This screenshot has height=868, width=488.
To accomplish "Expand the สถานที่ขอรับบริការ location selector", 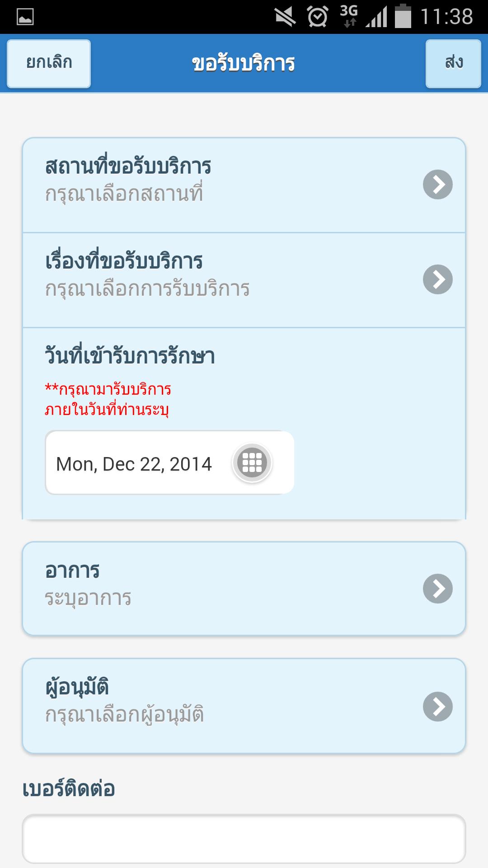I will pyautogui.click(x=226, y=184).
